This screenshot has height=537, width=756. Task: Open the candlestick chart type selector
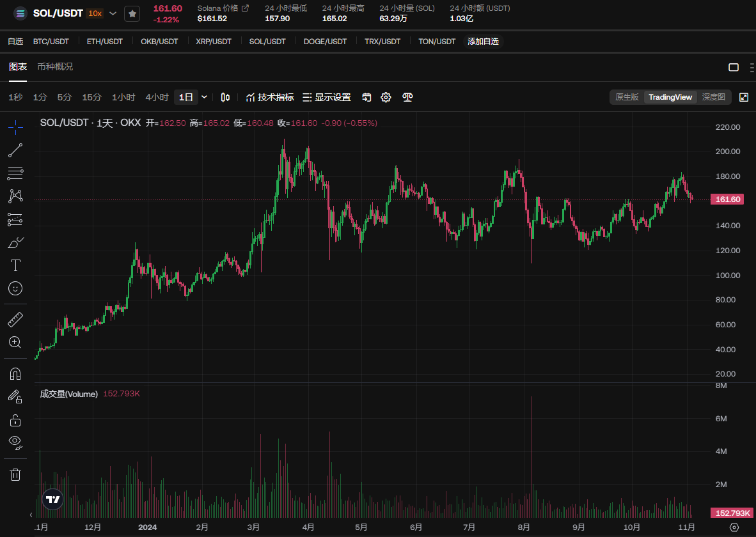pyautogui.click(x=225, y=97)
